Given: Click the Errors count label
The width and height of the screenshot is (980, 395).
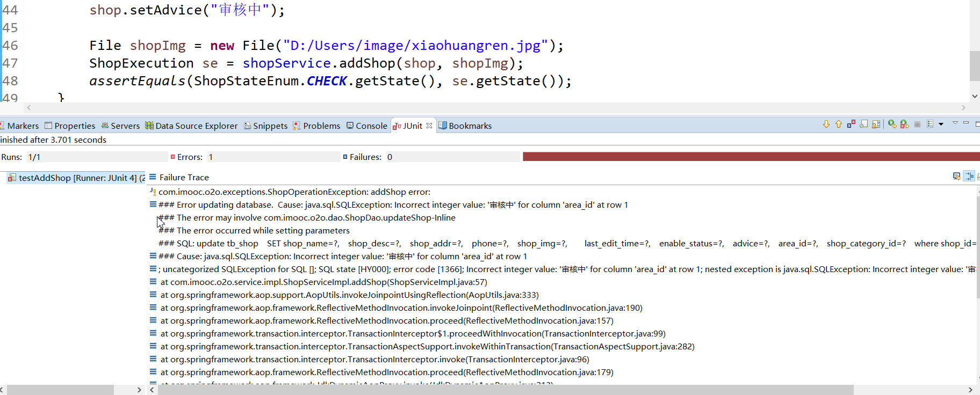Looking at the screenshot, I should (190, 157).
